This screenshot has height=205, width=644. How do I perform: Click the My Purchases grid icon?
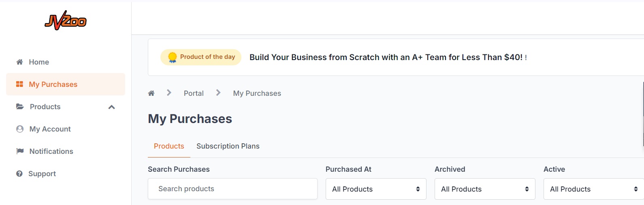pos(19,84)
